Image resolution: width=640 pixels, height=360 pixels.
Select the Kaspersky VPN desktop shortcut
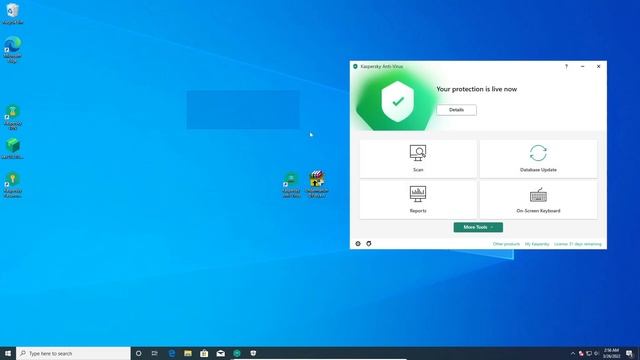click(x=13, y=118)
